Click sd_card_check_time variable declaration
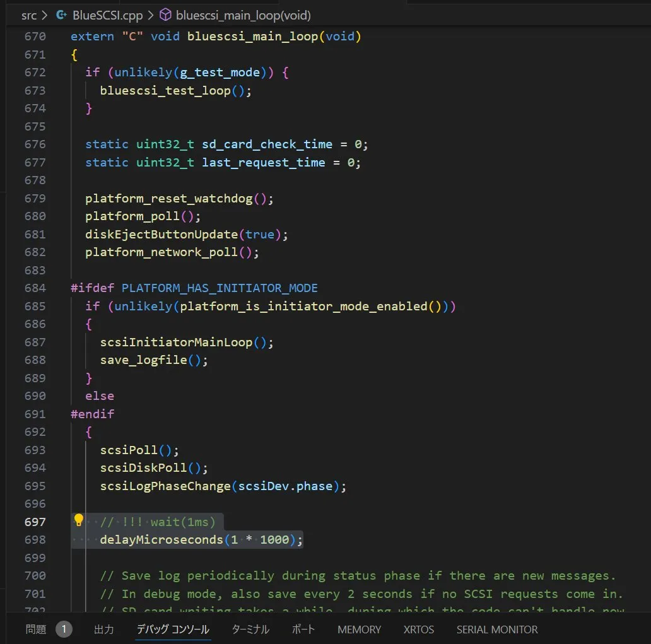 click(x=267, y=144)
